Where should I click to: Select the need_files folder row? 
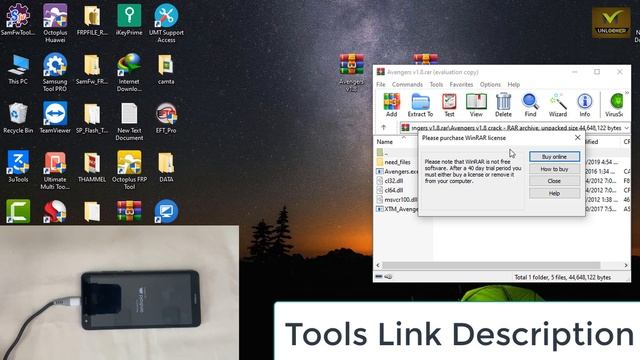coord(397,162)
